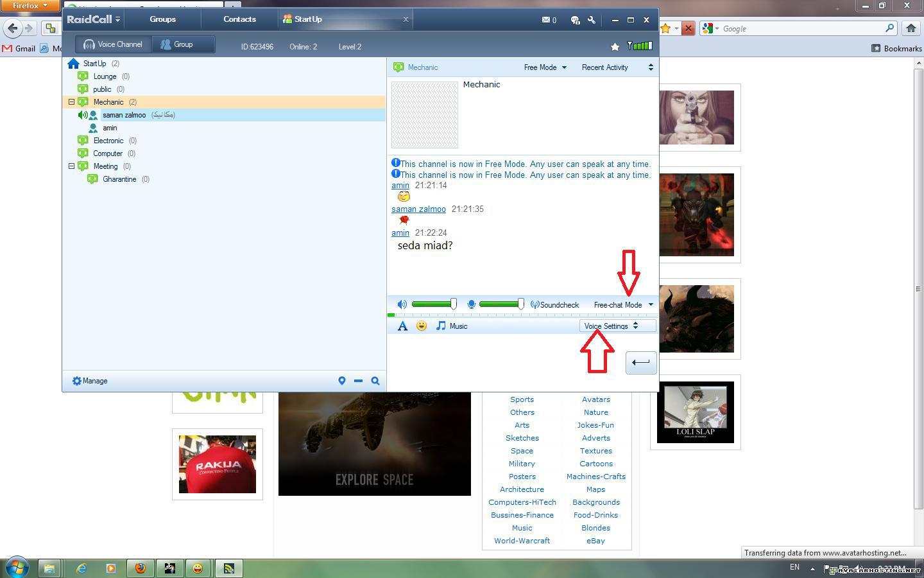
Task: Toggle the Voice Channel mode
Action: click(113, 44)
